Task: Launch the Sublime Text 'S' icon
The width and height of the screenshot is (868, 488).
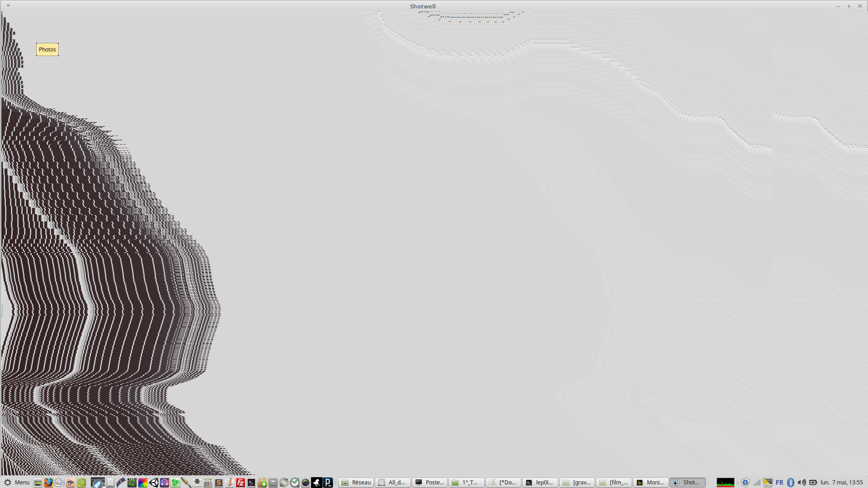Action: (219, 483)
